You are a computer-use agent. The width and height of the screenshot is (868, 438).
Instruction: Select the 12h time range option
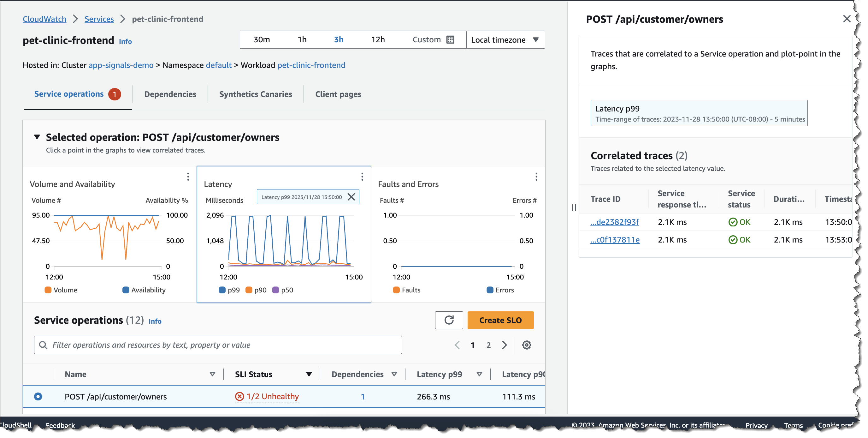tap(378, 40)
